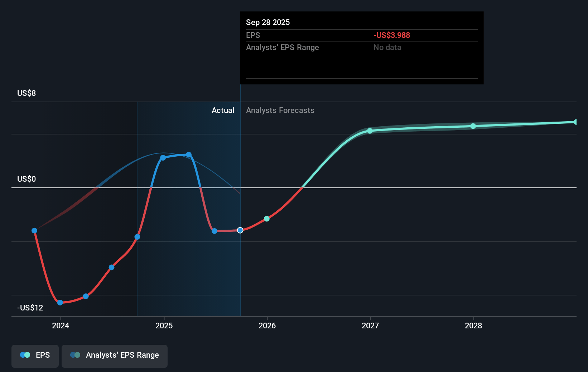The height and width of the screenshot is (372, 588).
Task: Click the mid-2025 data point after the drop
Action: coord(215,231)
